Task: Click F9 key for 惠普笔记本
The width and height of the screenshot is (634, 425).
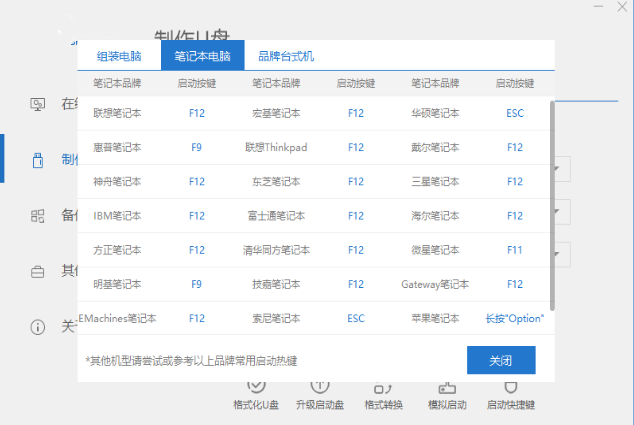Action: 197,147
